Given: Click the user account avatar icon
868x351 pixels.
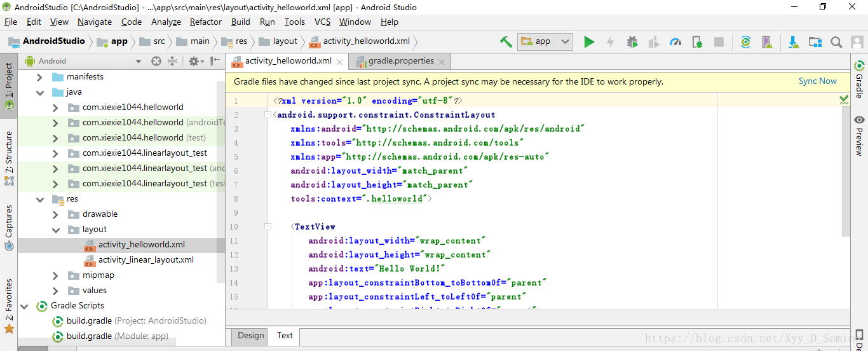Looking at the screenshot, I should tap(857, 42).
